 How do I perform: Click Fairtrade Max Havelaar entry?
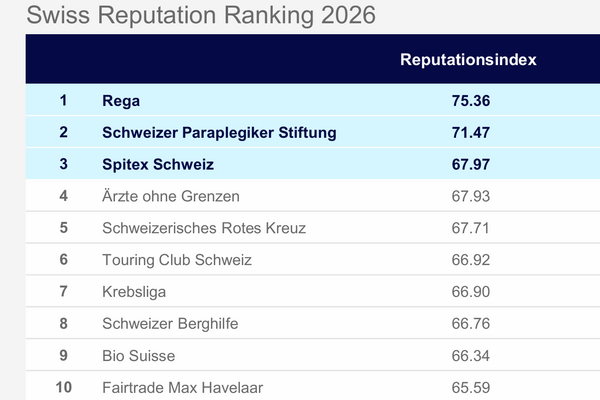point(182,387)
